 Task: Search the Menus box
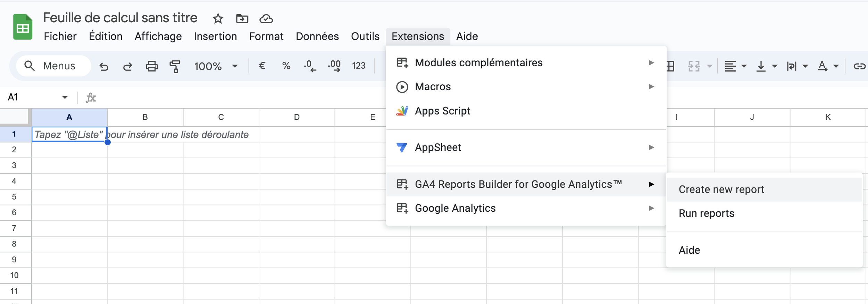tap(53, 66)
